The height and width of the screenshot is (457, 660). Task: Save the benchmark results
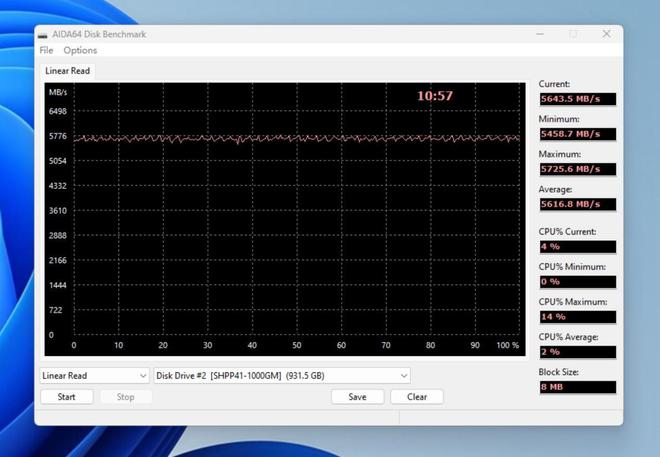point(357,397)
